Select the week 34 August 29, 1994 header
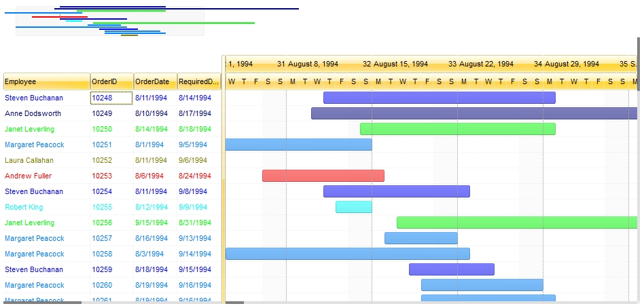Viewport: 644px width, 306px height. coord(572,64)
